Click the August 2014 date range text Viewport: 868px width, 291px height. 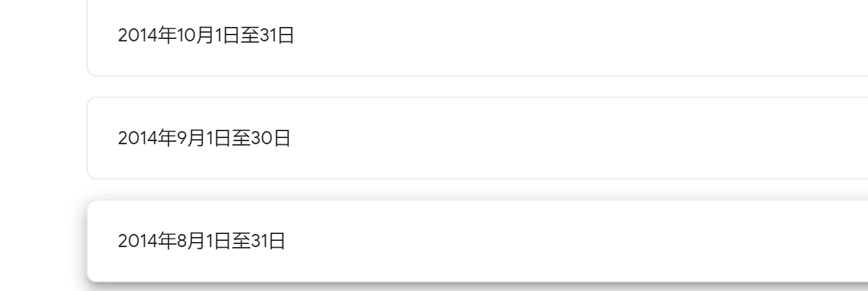[201, 241]
